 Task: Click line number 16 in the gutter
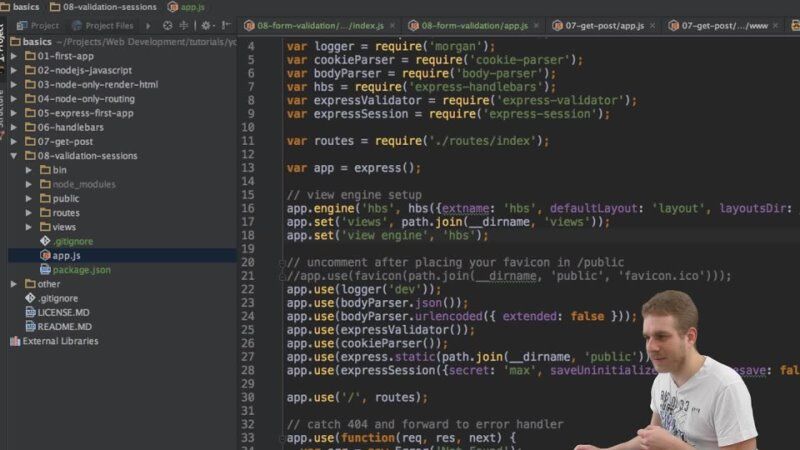click(248, 208)
